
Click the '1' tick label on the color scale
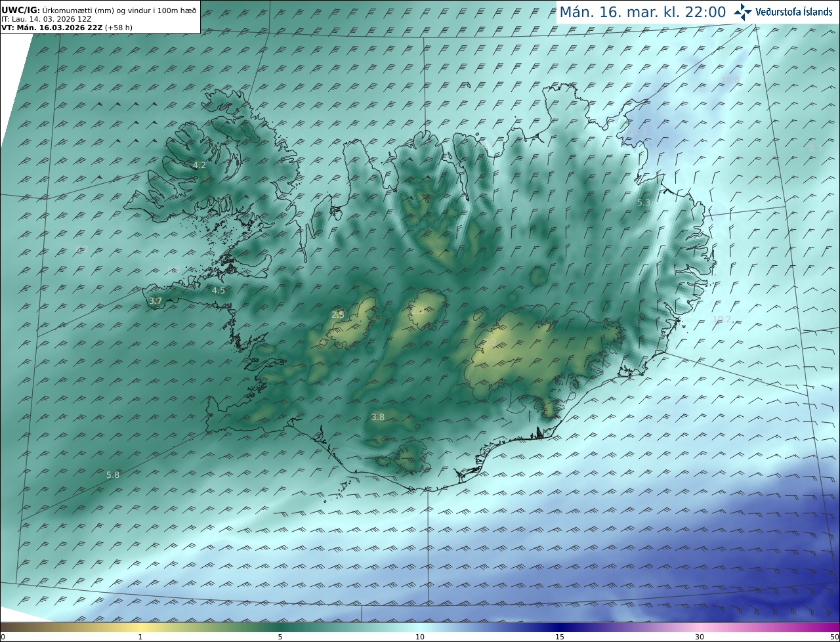tap(140, 637)
